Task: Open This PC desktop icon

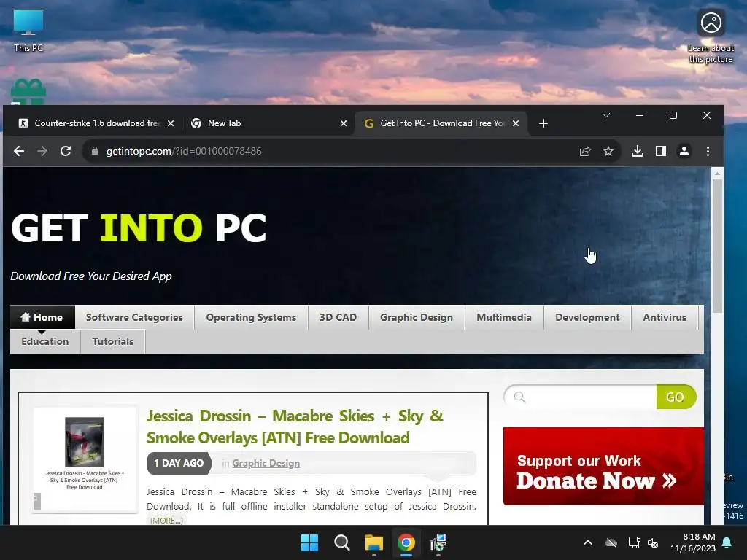Action: pyautogui.click(x=28, y=31)
